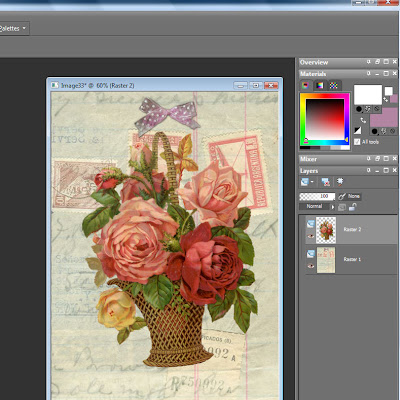Image resolution: width=400 pixels, height=400 pixels.
Task: Minimize the Materials palette
Action: pos(377,74)
